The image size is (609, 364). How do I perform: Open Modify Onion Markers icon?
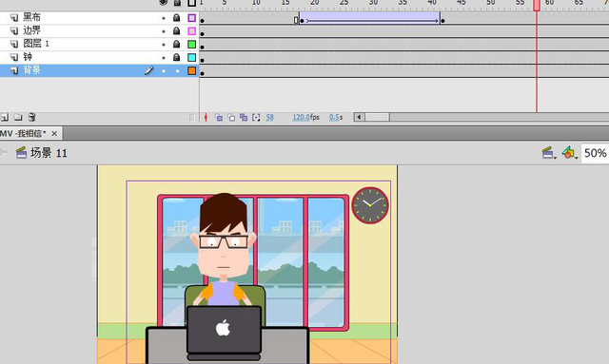[256, 117]
